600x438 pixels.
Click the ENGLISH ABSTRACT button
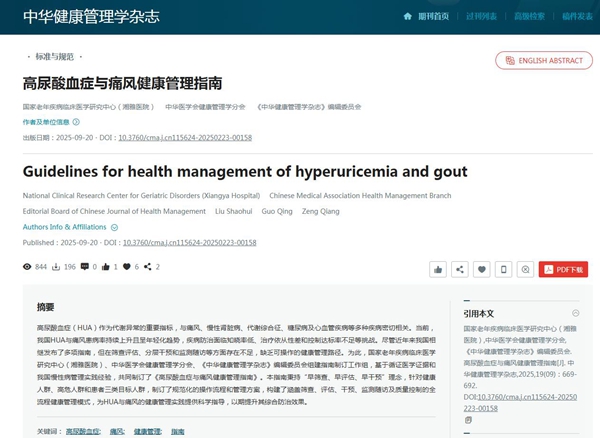540,60
